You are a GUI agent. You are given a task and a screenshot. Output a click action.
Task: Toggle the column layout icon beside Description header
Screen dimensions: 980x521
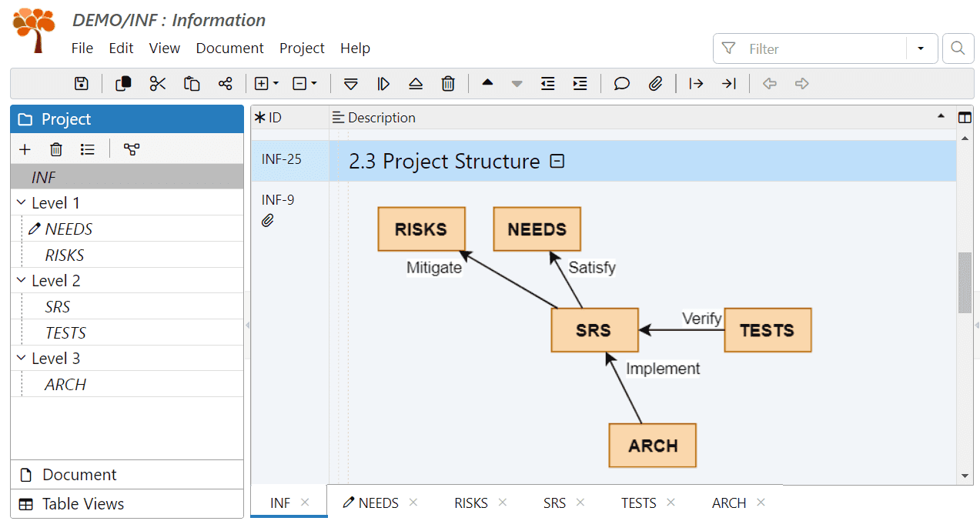(x=965, y=118)
